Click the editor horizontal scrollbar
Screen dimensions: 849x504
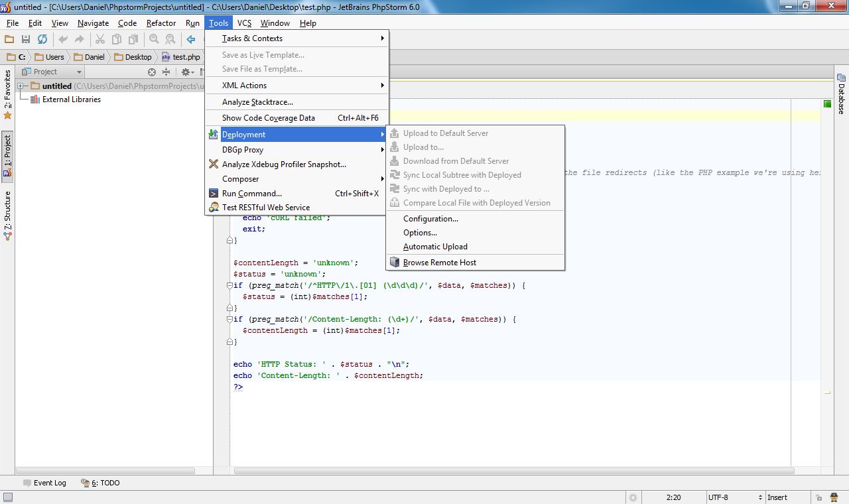514,471
